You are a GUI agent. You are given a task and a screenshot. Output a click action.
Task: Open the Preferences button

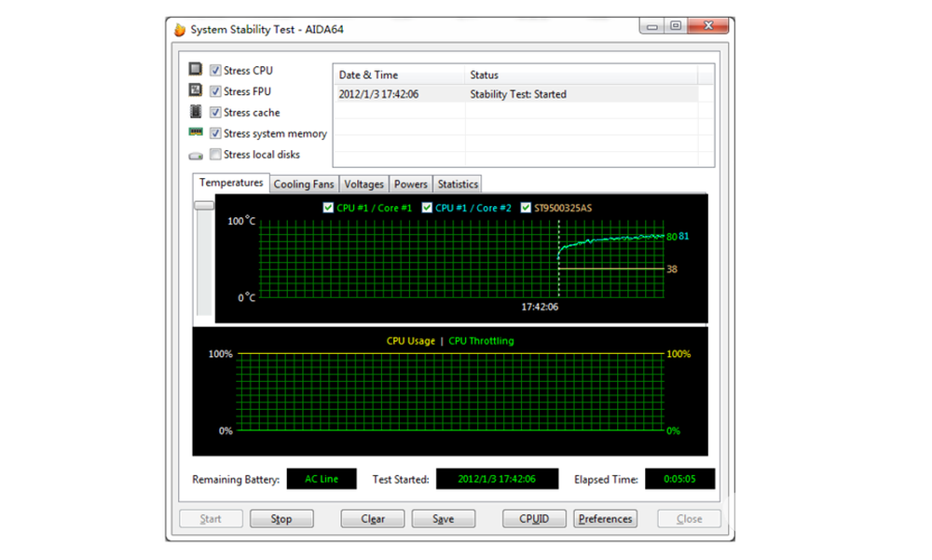[x=606, y=519]
